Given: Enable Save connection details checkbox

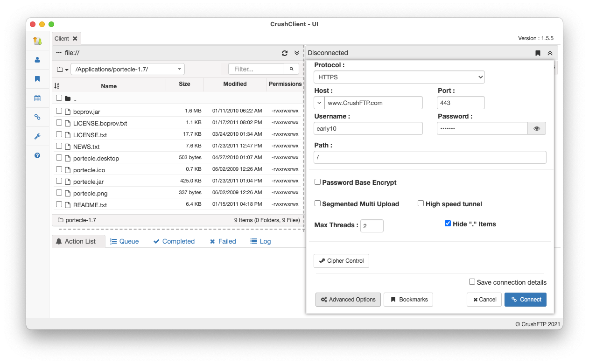Looking at the screenshot, I should (x=472, y=282).
